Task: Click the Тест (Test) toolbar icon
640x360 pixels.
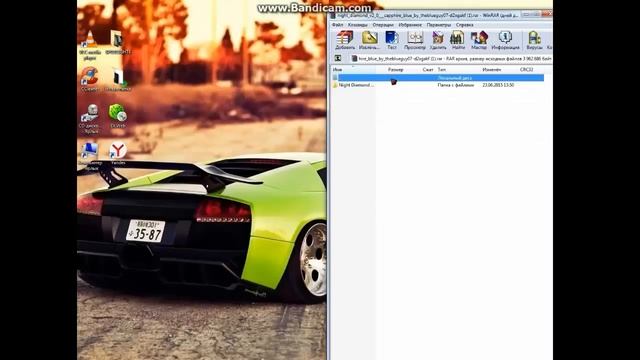Action: tap(392, 40)
